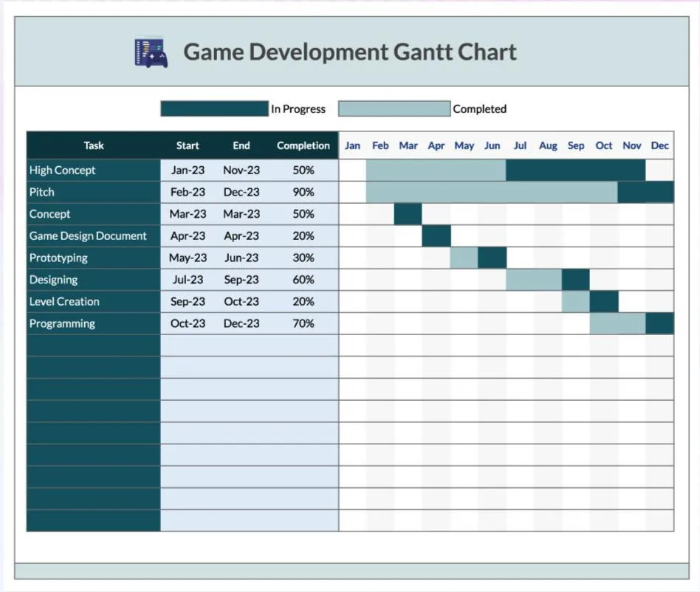Click the Dec month header
Viewport: 700px width, 592px height.
(x=659, y=145)
